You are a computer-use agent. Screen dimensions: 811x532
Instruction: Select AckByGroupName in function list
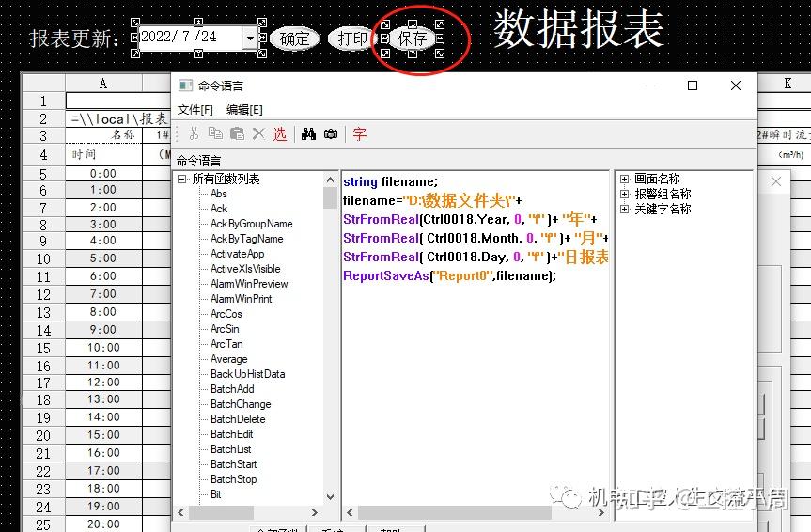pos(251,224)
